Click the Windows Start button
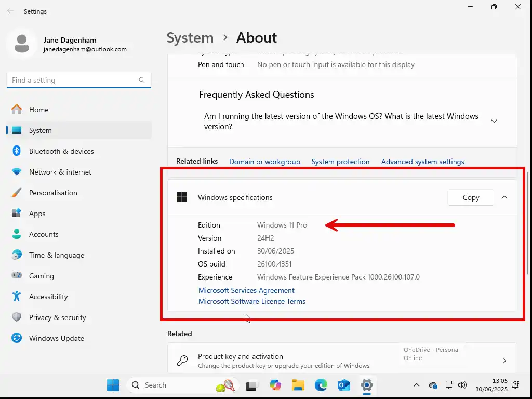Screen dimensions: 532x399 coord(113,385)
